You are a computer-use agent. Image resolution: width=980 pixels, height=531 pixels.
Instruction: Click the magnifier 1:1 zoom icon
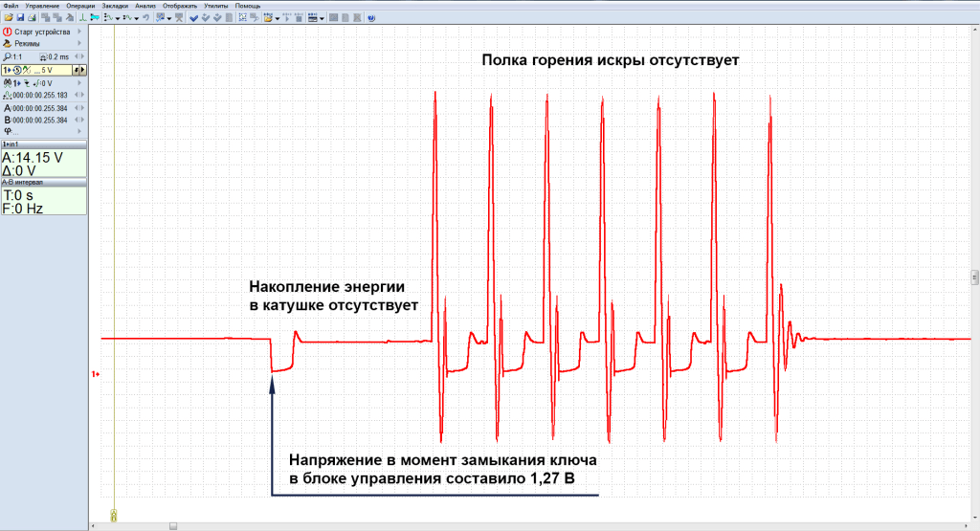point(8,57)
